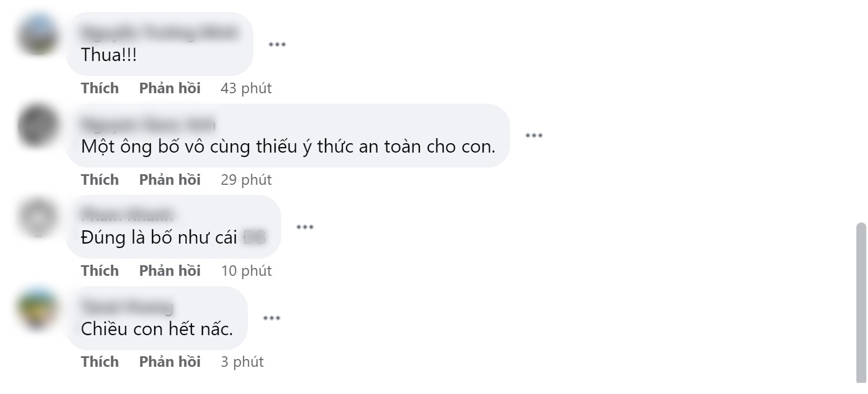Open profile picture of "Thua!!!" commenter

[x=38, y=34]
